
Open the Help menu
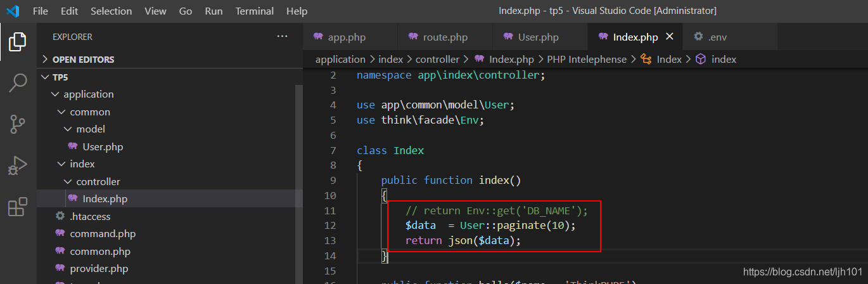point(297,11)
